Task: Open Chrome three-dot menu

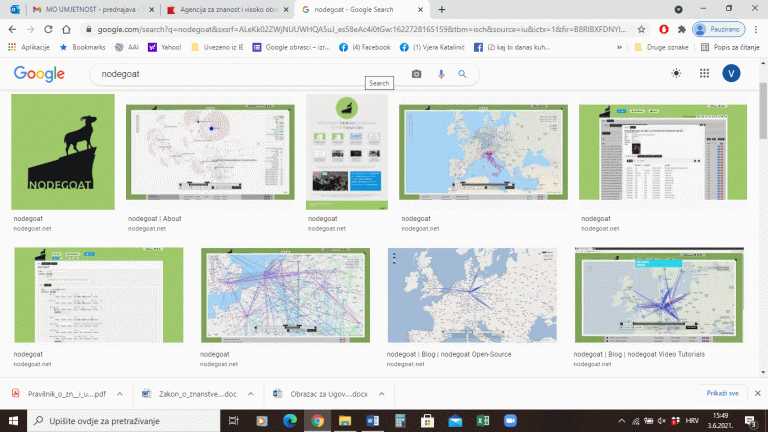Action: (x=756, y=29)
